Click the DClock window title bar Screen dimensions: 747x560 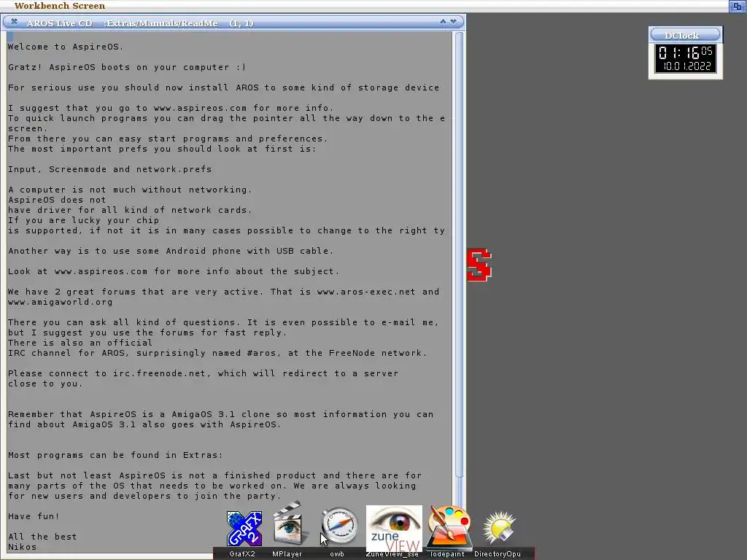(x=686, y=35)
